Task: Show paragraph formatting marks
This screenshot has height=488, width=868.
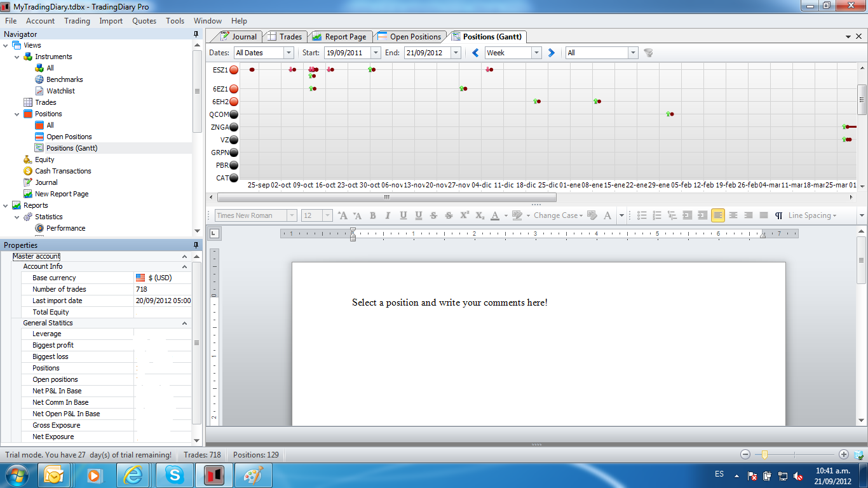Action: [779, 215]
